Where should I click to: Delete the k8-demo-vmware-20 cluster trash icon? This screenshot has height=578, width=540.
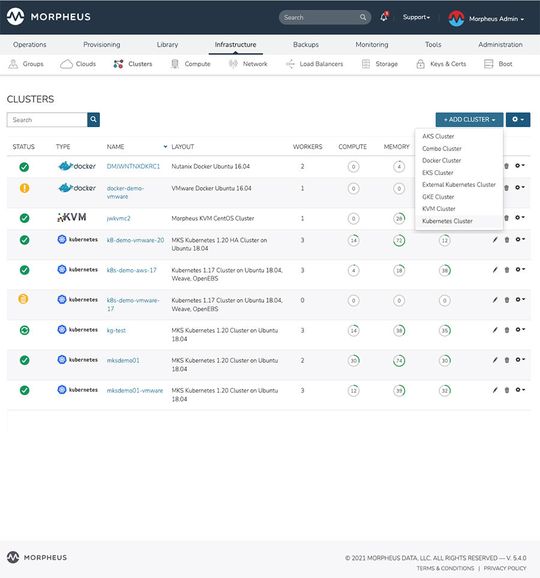507,240
